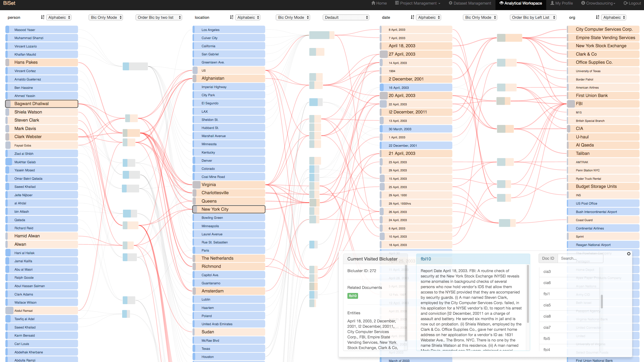The width and height of the screenshot is (644, 362).
Task: Click the fbi10 document text scrollbar
Action: [528, 294]
